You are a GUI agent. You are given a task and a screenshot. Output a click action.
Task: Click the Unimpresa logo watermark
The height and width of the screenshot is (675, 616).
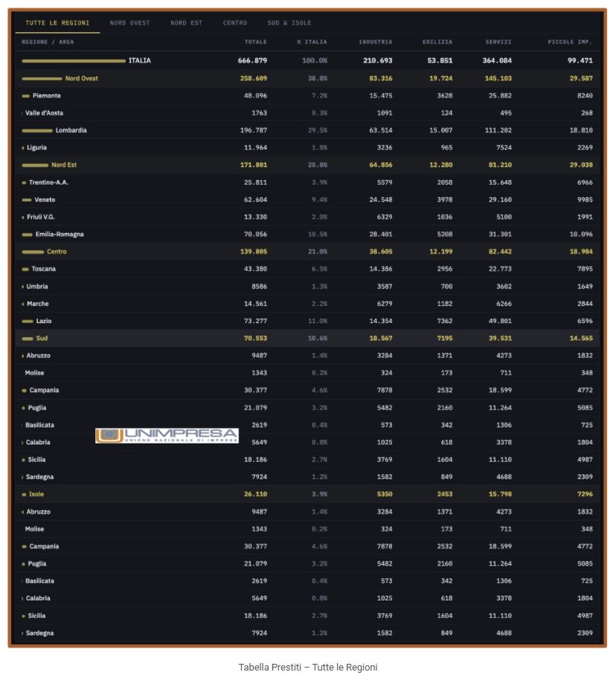(x=167, y=435)
